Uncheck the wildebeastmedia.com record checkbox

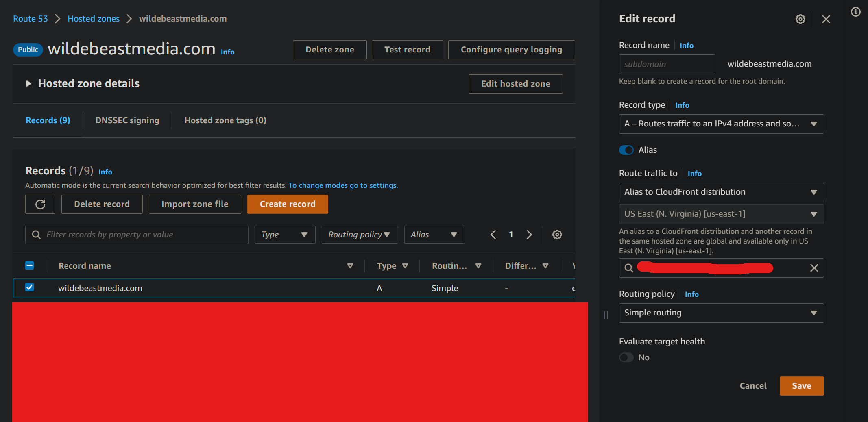click(30, 287)
